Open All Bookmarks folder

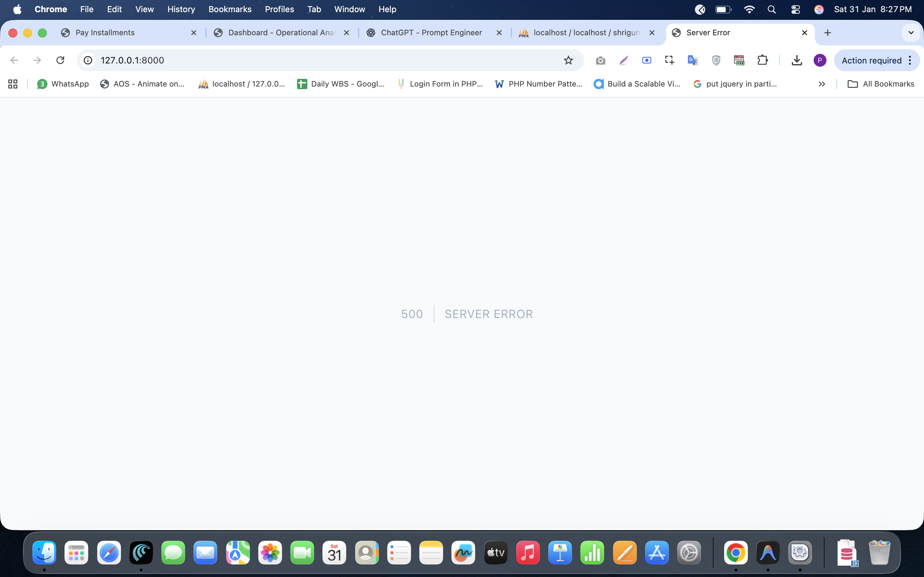tap(881, 84)
